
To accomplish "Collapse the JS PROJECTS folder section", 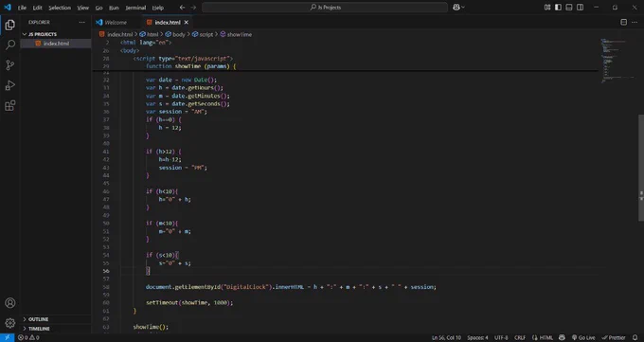I will 43,34.
